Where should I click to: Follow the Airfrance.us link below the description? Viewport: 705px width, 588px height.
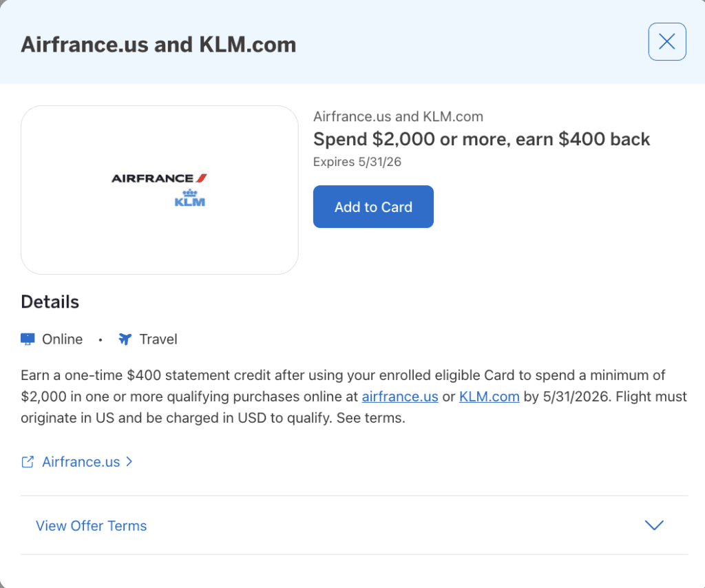81,462
